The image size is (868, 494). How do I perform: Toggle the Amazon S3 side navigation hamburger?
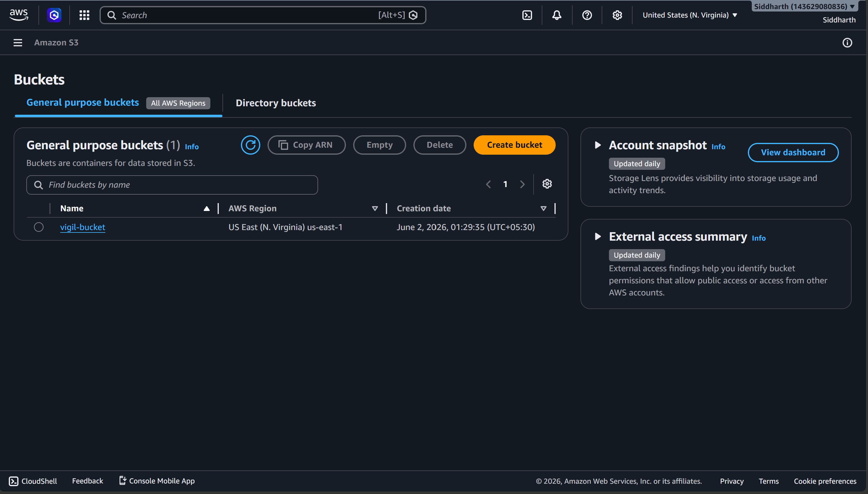18,43
